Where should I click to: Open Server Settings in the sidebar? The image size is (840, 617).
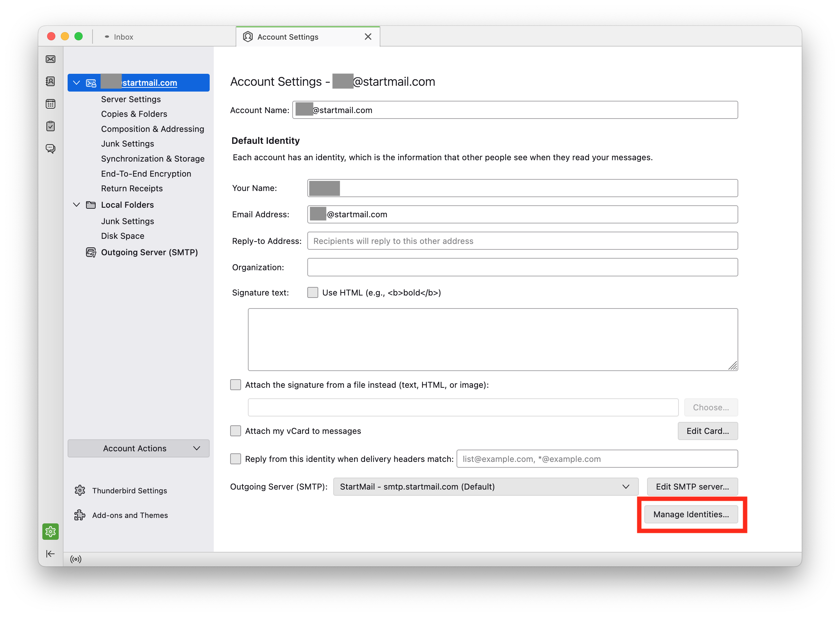[131, 99]
